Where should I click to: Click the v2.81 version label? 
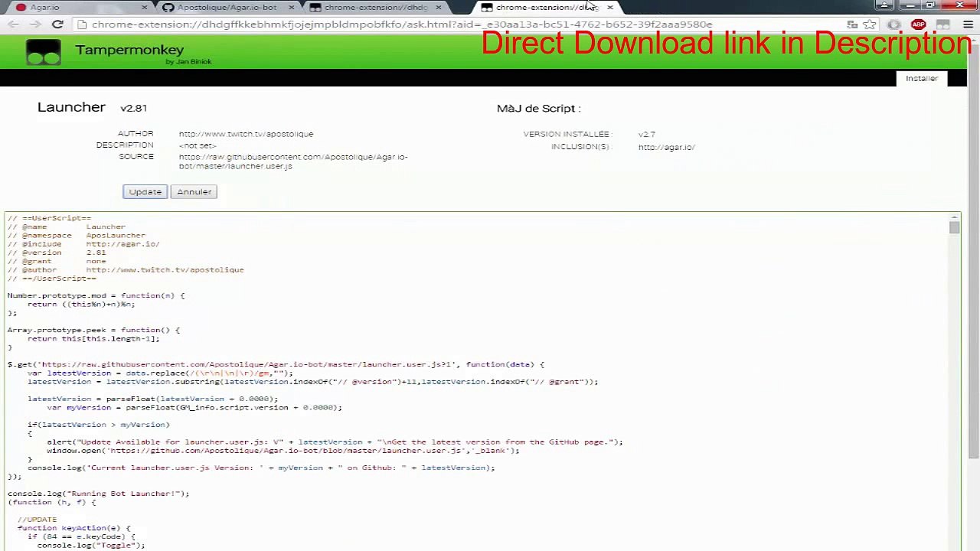pyautogui.click(x=133, y=108)
